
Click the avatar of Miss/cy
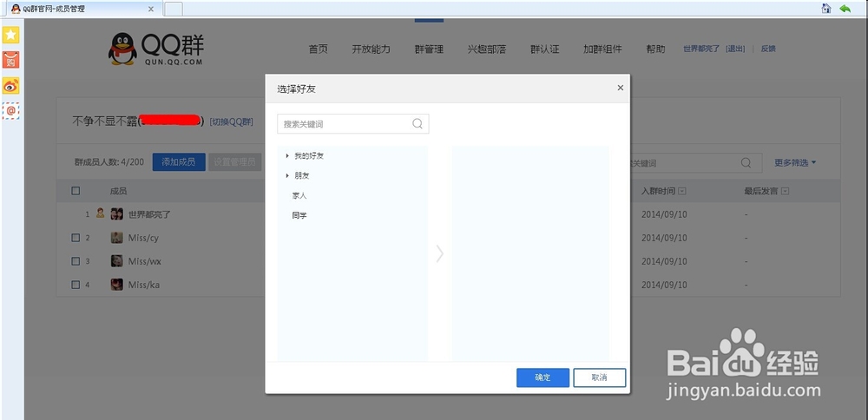tap(117, 238)
